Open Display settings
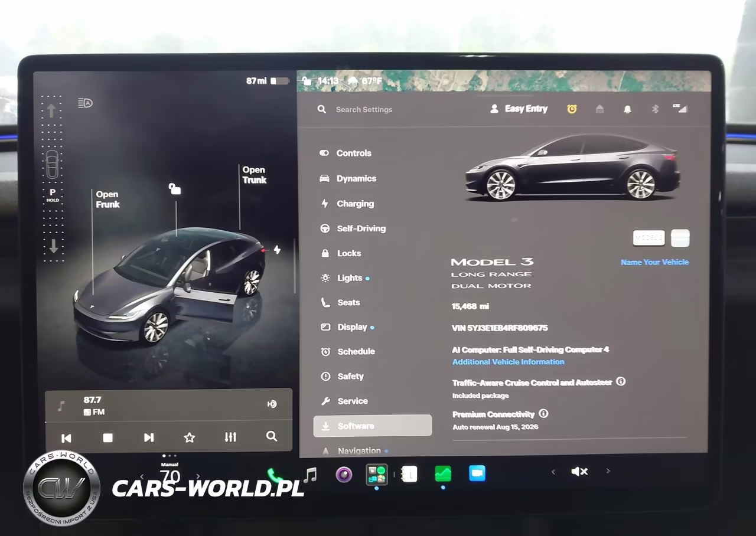The image size is (756, 536). [347, 327]
